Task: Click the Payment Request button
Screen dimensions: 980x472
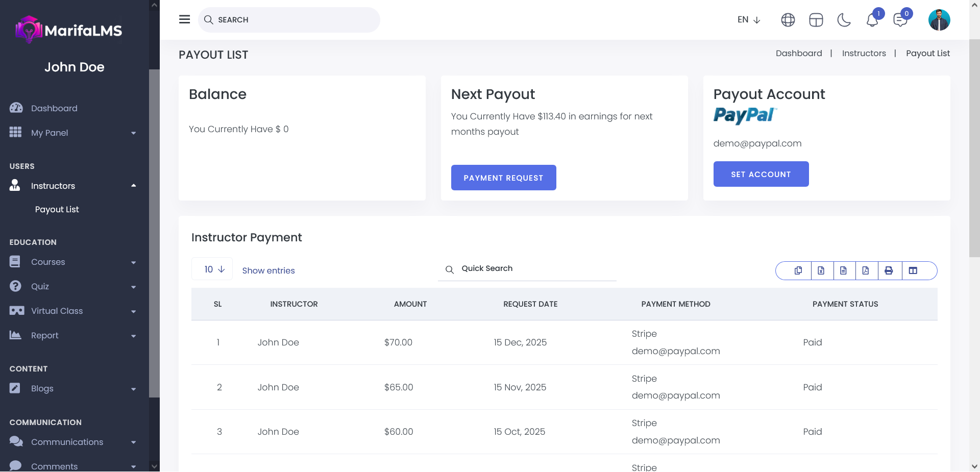Action: (x=503, y=178)
